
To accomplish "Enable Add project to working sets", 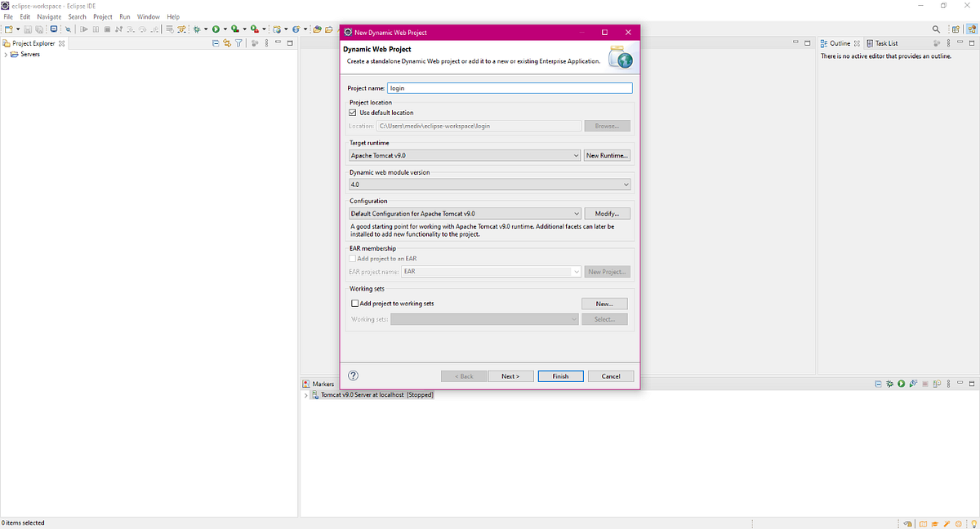I will (355, 303).
